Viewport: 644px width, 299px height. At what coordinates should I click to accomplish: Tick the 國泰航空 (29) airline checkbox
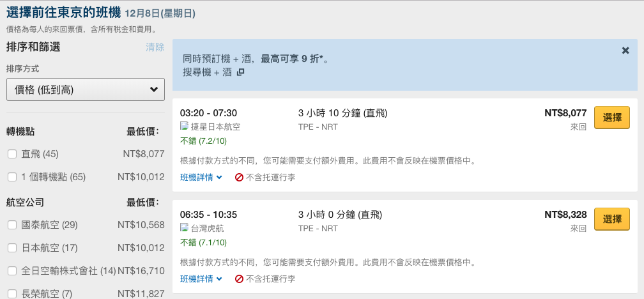[12, 225]
